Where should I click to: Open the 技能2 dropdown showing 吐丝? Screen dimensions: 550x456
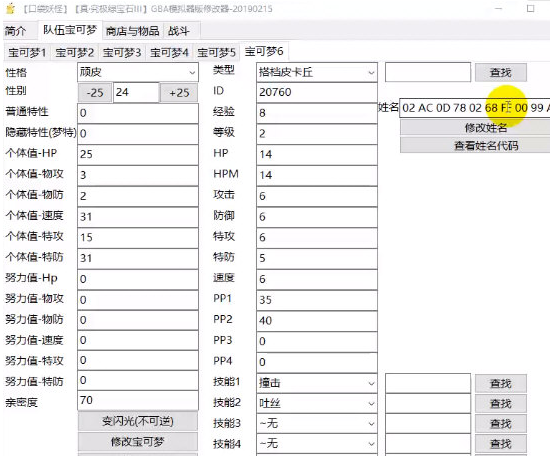[x=317, y=403]
